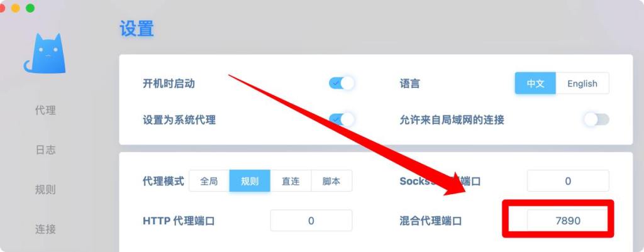The image size is (644, 252).
Task: Choose 脚本 proxy mode
Action: (x=331, y=180)
